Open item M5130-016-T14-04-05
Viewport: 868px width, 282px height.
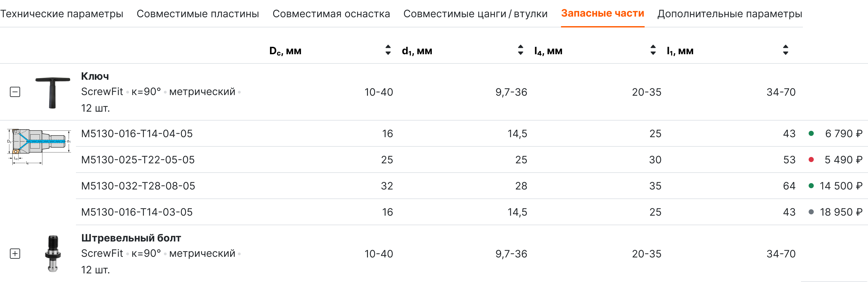(x=137, y=133)
